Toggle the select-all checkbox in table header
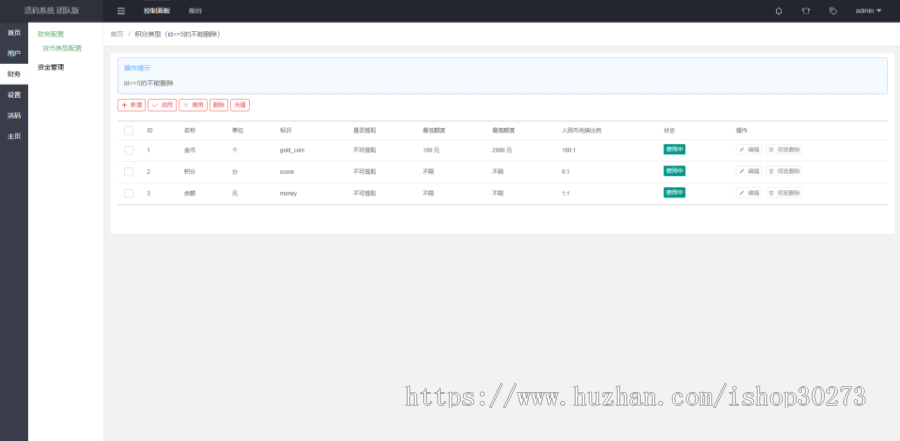 click(x=129, y=130)
